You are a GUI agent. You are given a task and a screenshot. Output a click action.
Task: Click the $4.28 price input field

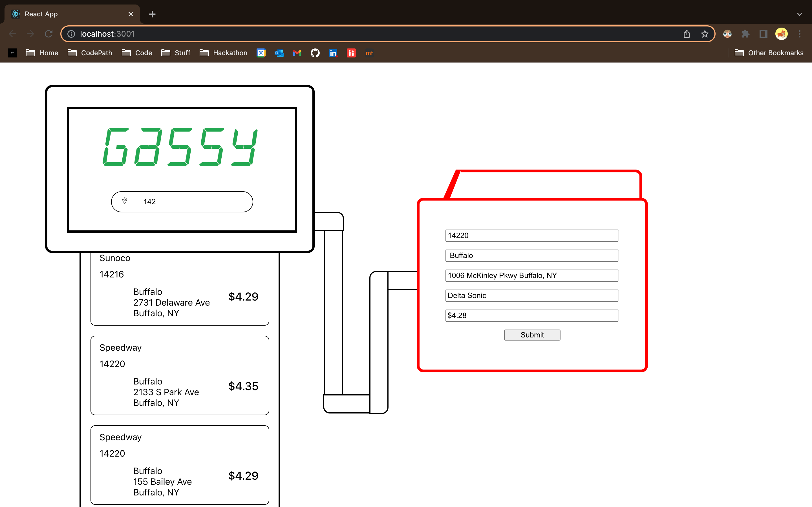(532, 315)
